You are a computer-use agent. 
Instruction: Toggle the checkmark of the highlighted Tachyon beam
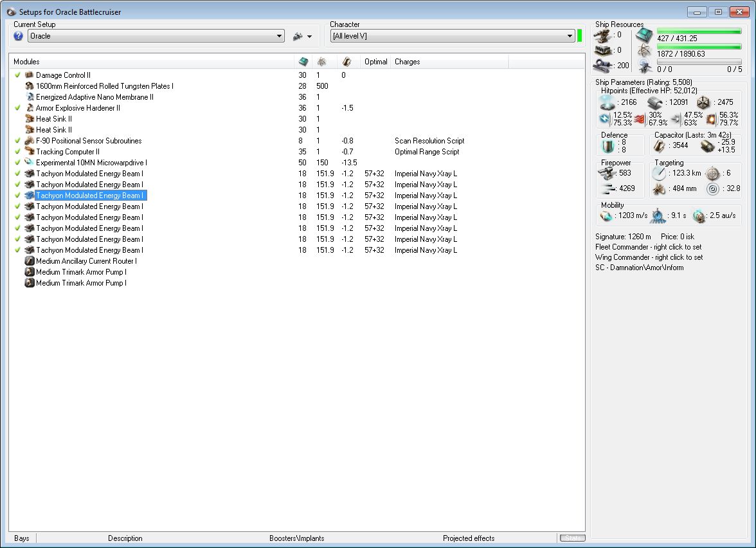pyautogui.click(x=17, y=196)
